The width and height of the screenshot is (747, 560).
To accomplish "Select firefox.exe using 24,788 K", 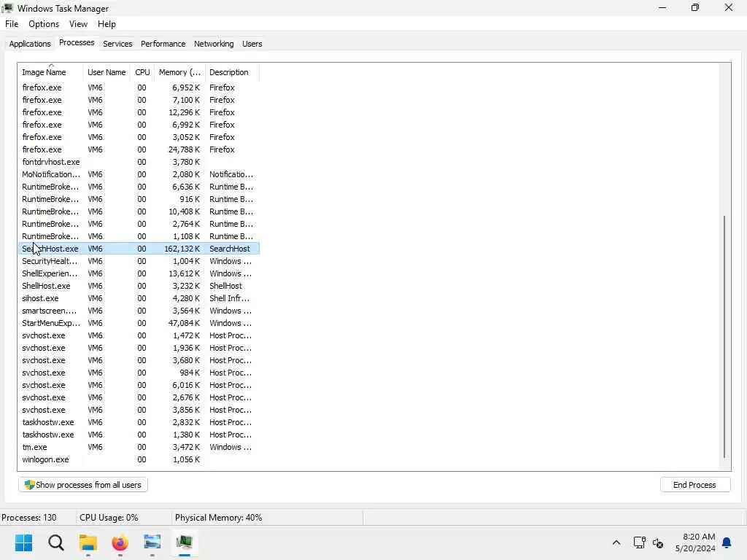I will tap(139, 149).
